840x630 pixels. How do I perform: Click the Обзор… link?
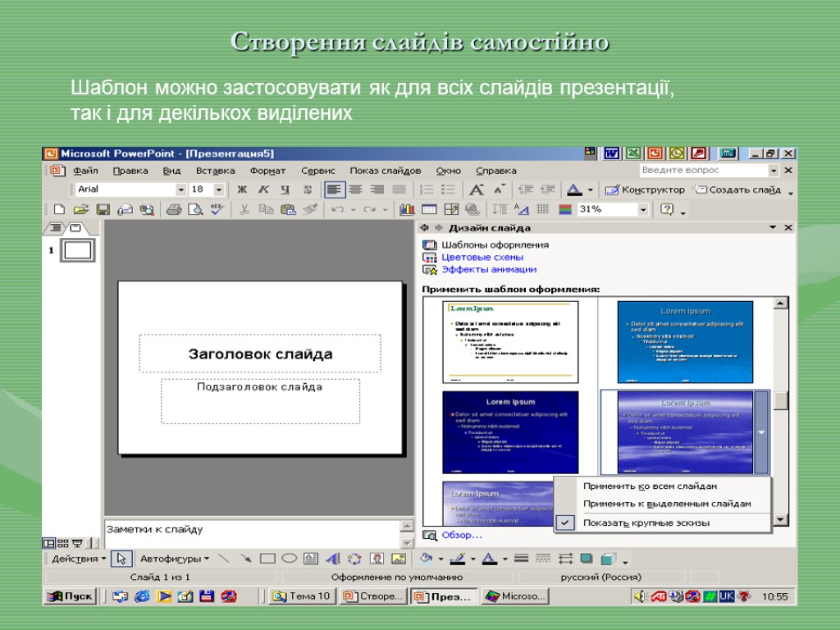[x=461, y=535]
